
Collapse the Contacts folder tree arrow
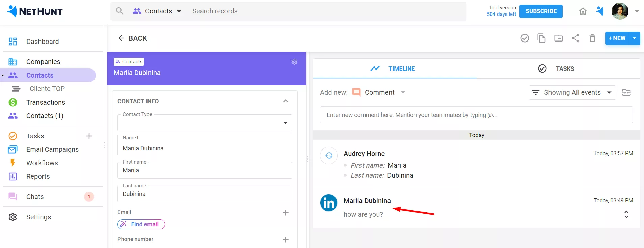(3, 75)
